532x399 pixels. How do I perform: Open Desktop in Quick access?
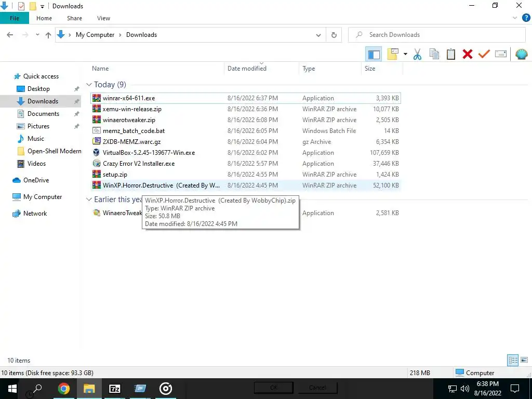tap(38, 88)
